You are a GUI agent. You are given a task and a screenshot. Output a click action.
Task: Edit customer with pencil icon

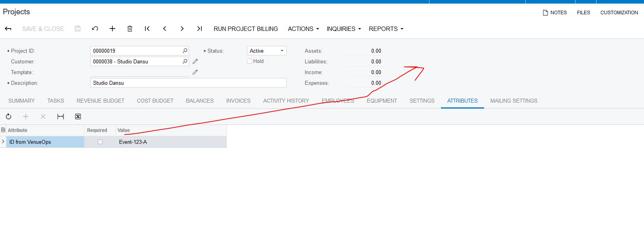point(195,61)
